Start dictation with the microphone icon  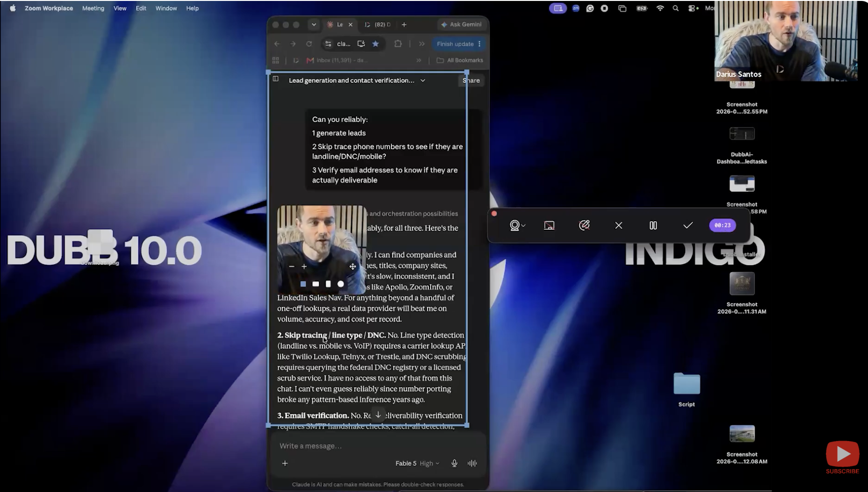pos(454,463)
